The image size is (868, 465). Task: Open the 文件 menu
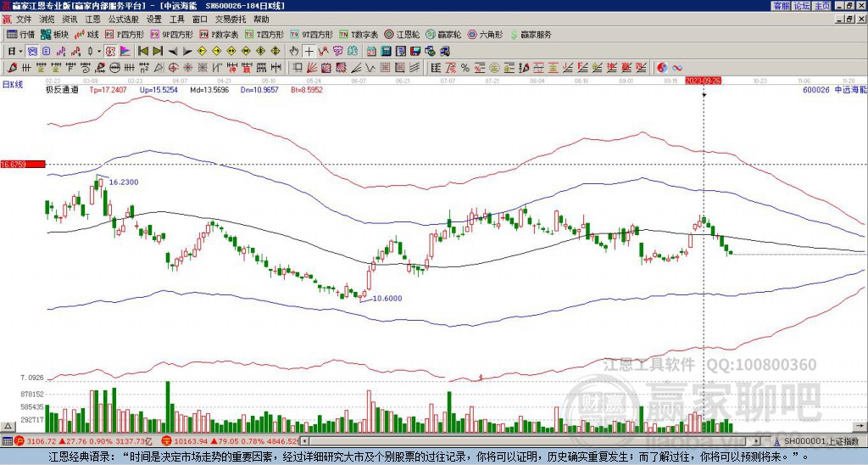(24, 20)
